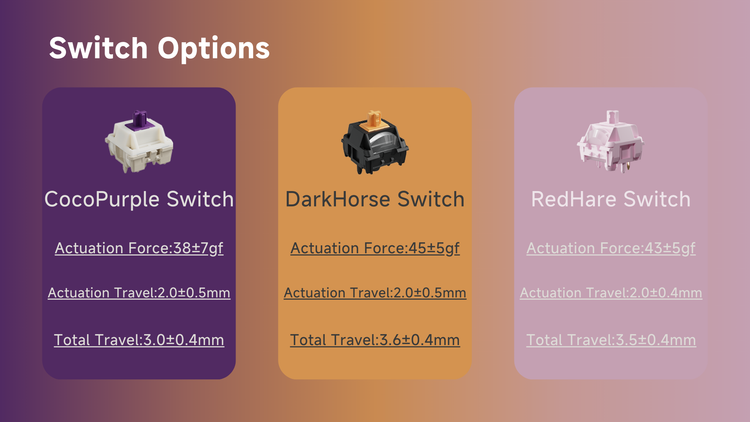The height and width of the screenshot is (422, 750).
Task: Open the Actuation Travel:2.0±0.4mm link
Action: (x=611, y=292)
